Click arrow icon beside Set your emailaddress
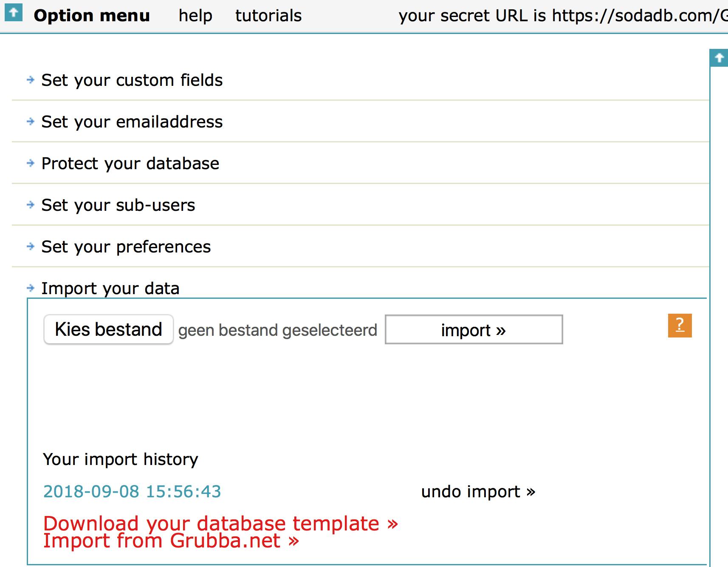This screenshot has width=728, height=567. click(x=31, y=122)
